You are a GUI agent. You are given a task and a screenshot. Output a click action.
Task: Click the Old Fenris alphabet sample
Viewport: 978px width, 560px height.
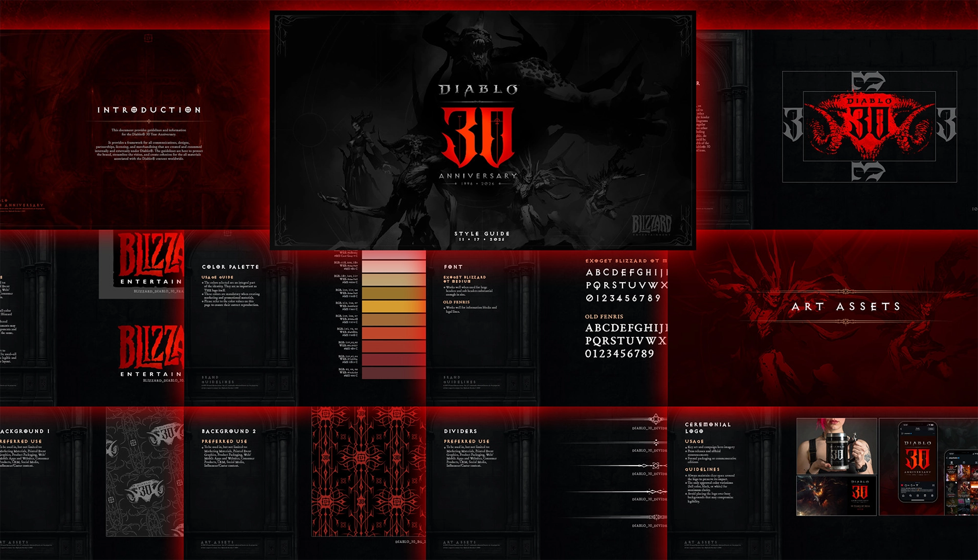coord(626,340)
